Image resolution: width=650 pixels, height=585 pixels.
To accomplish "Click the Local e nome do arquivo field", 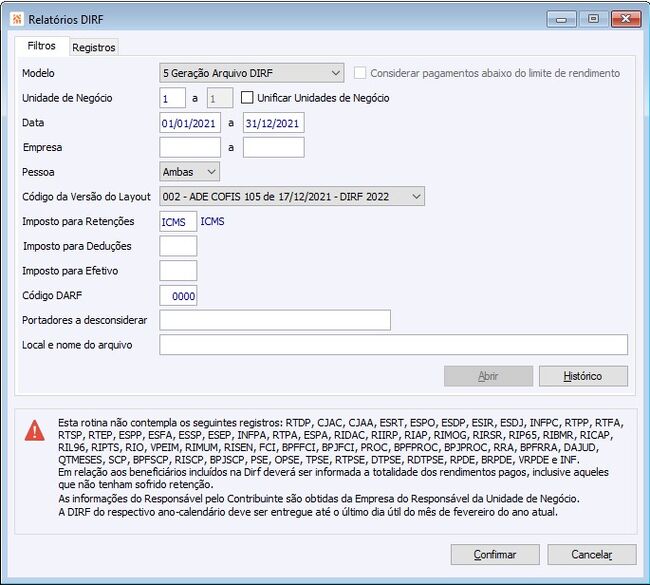I will [x=393, y=345].
